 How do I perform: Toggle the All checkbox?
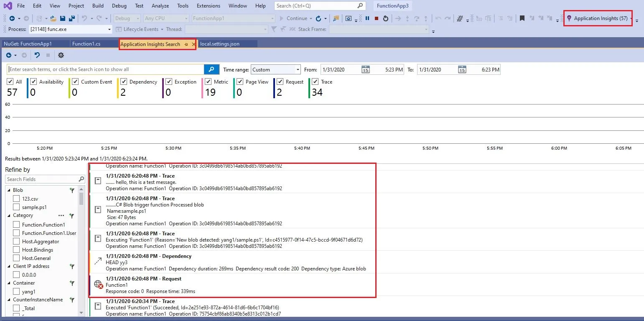coord(10,82)
